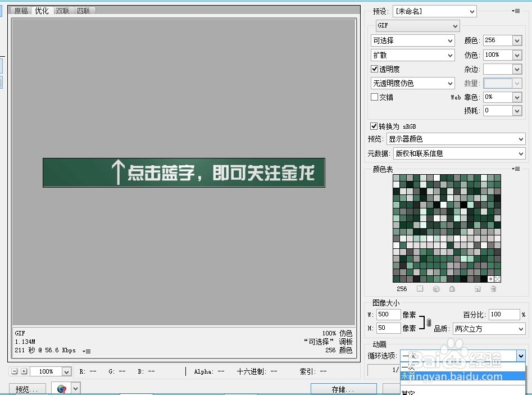Image resolution: width=532 pixels, height=395 pixels.
Task: Click the width W 500 input field
Action: [389, 314]
